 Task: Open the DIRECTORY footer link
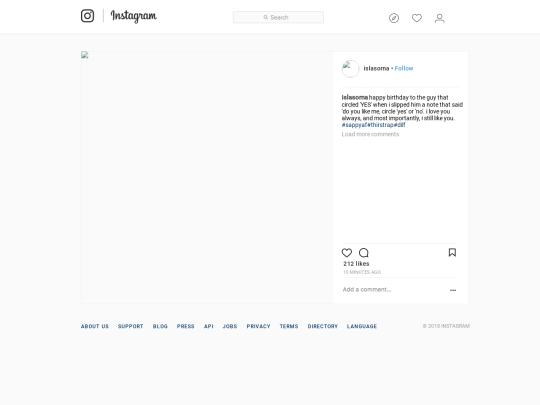pos(323,326)
